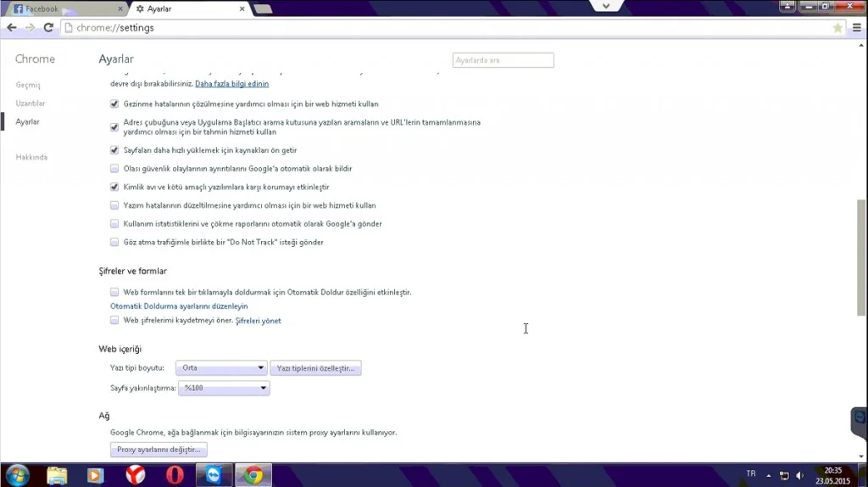Open Geçmiş in the sidebar
Screen dimensions: 868x487
point(28,85)
